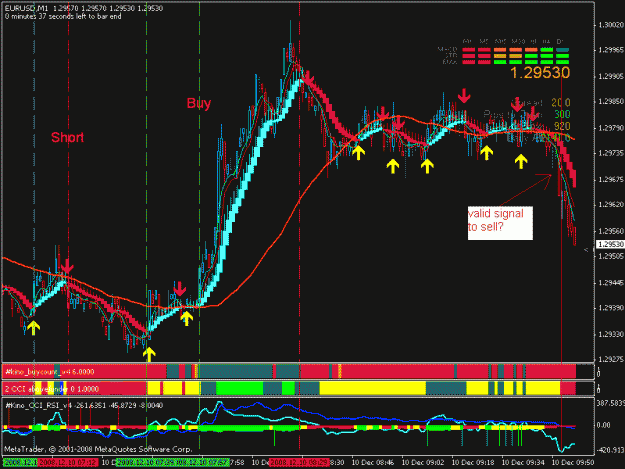The width and height of the screenshot is (625, 469).
Task: Click the H4 column header in signal dashboard
Action: 546,41
